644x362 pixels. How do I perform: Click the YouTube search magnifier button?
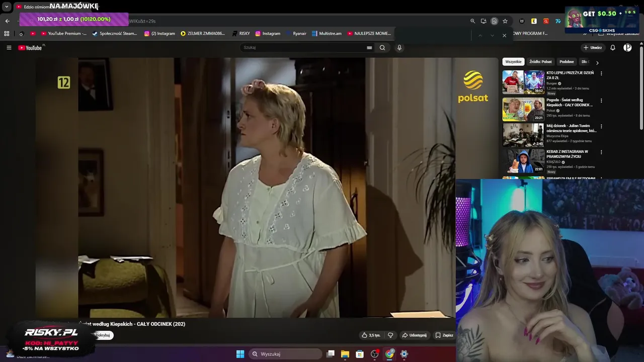(x=382, y=48)
